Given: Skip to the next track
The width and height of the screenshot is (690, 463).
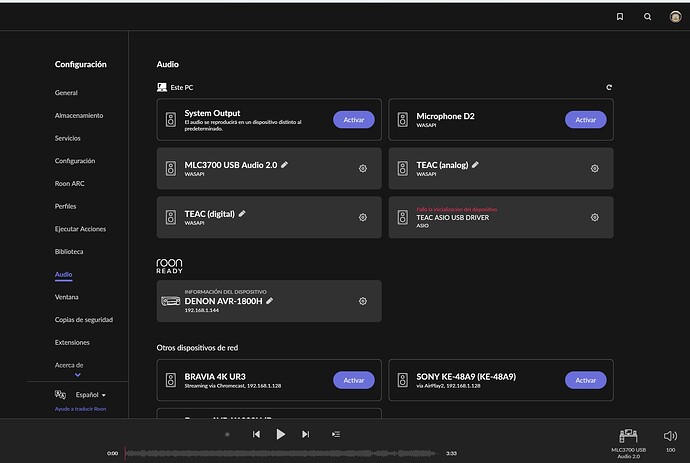Looking at the screenshot, I should click(x=305, y=434).
